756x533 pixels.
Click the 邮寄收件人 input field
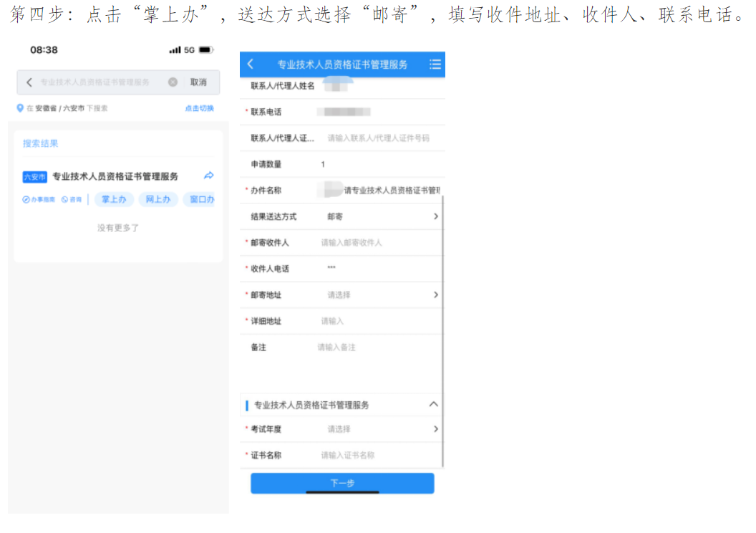(x=342, y=243)
